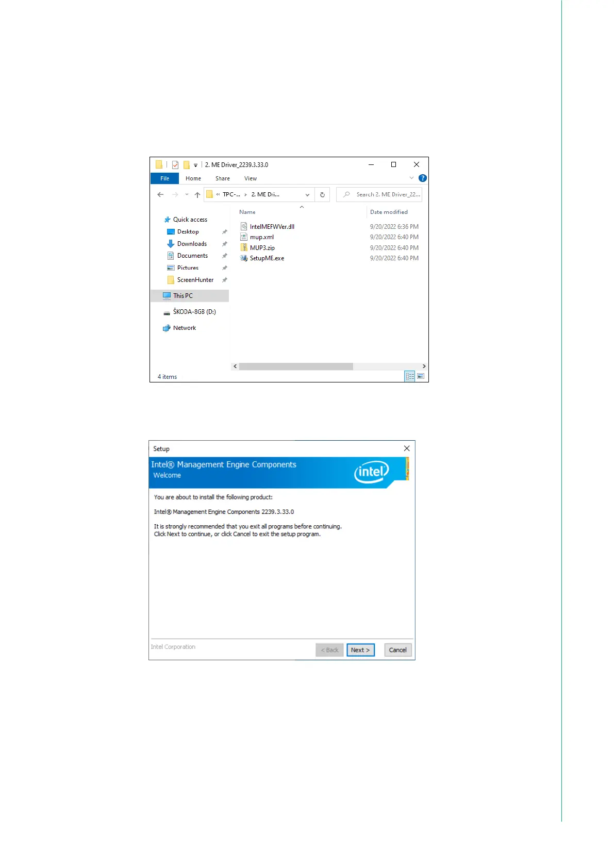Select This PC in navigation pane
614x868 pixels.
pyautogui.click(x=189, y=296)
